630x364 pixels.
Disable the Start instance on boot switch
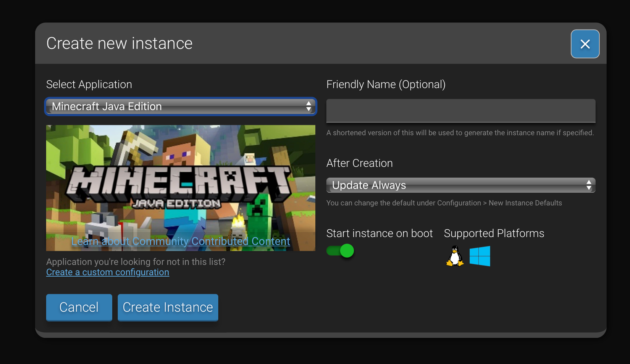[340, 251]
